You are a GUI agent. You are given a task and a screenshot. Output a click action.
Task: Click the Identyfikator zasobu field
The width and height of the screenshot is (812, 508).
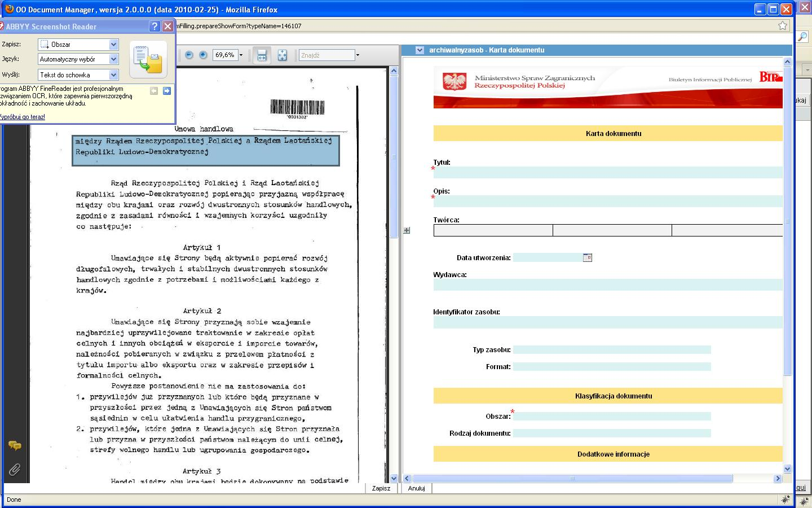coord(608,322)
